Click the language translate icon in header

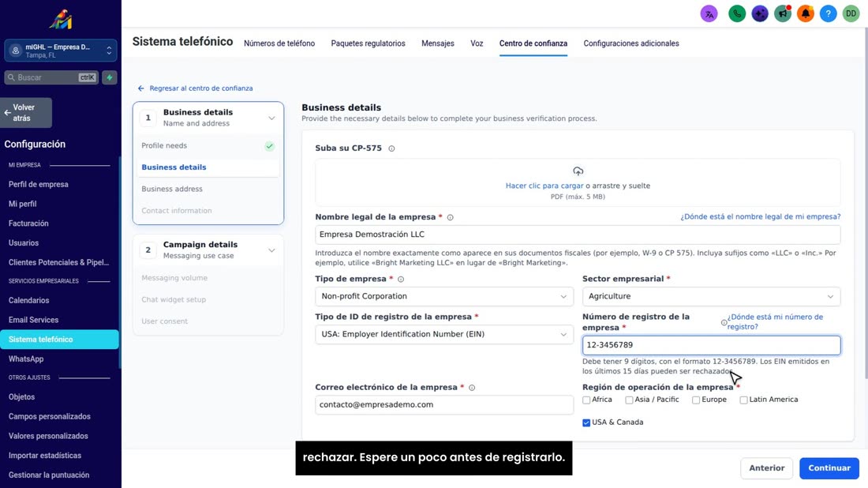point(709,14)
